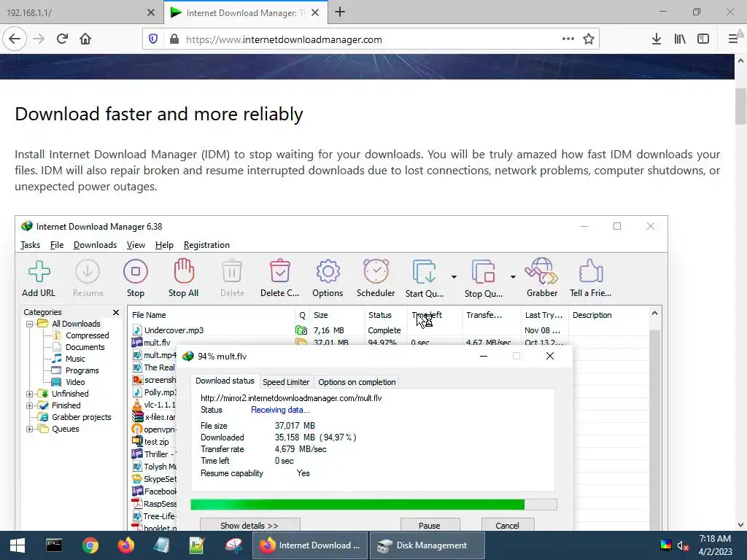Expand the Unfinished category node
This screenshot has height=560, width=747.
(29, 394)
